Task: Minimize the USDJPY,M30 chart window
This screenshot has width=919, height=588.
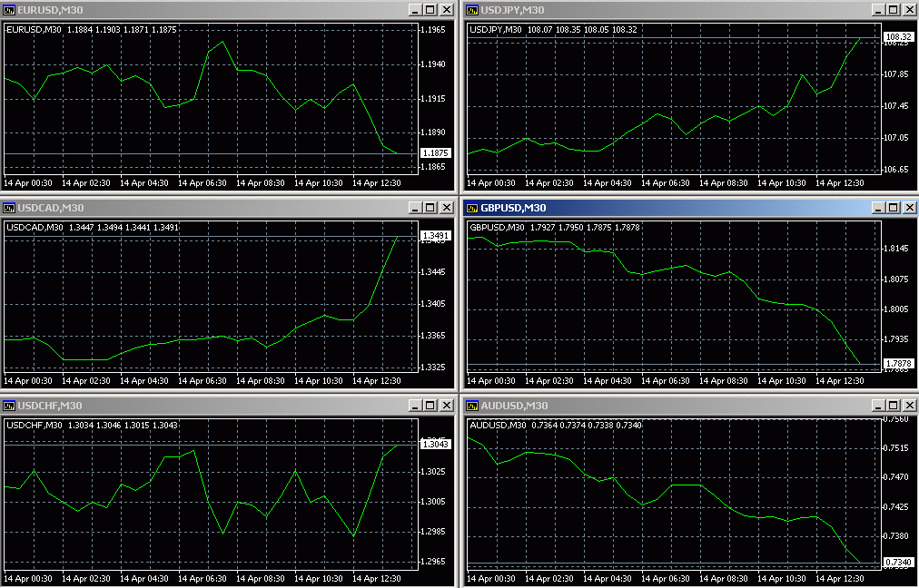Action: [x=878, y=10]
